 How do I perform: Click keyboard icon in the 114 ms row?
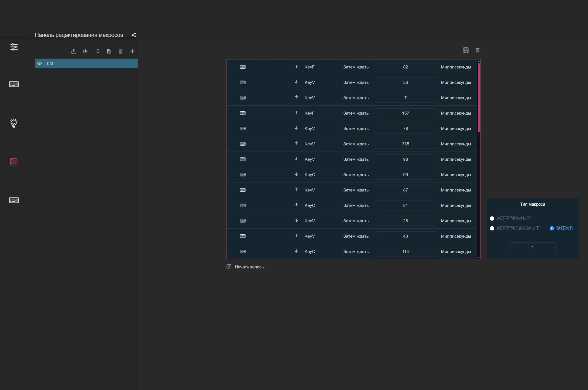(x=243, y=251)
